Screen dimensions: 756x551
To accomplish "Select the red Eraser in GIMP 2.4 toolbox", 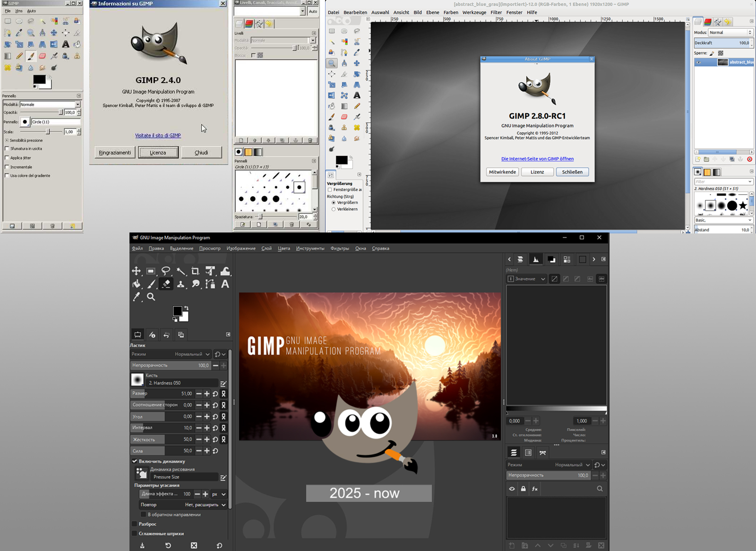I will [43, 56].
